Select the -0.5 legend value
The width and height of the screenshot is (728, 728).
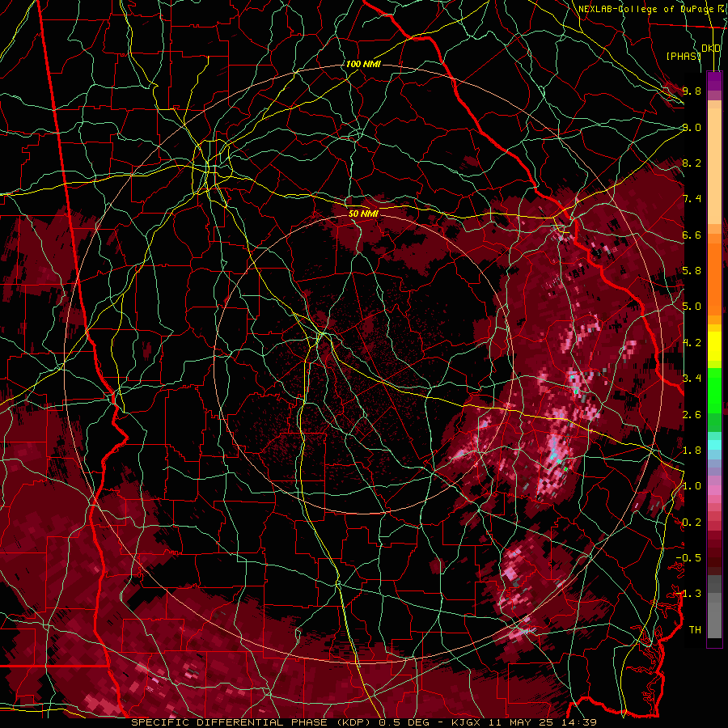688,557
